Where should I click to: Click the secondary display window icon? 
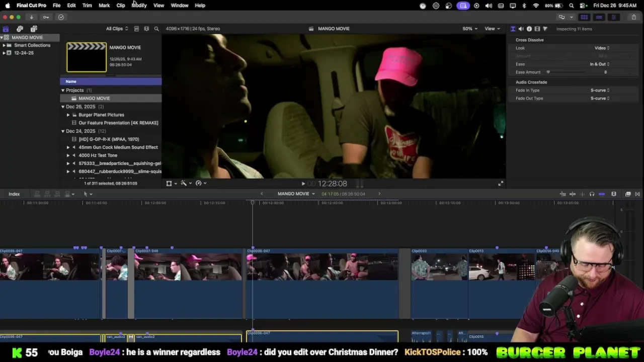(561, 17)
